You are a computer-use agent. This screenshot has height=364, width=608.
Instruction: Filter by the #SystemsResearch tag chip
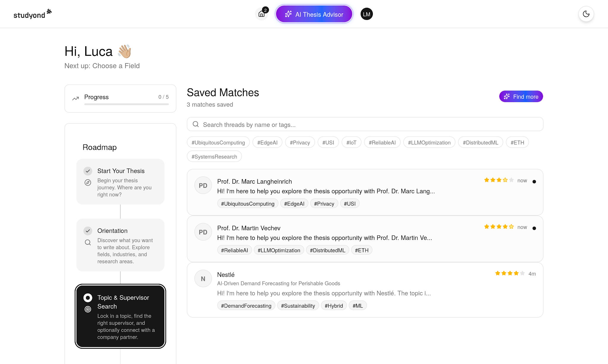(x=214, y=157)
